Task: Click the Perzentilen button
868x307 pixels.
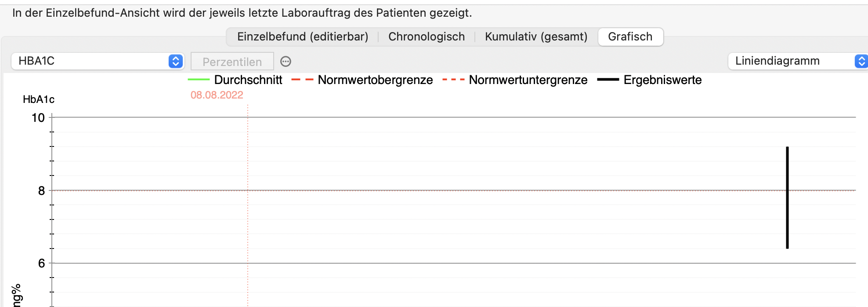Action: pos(232,62)
